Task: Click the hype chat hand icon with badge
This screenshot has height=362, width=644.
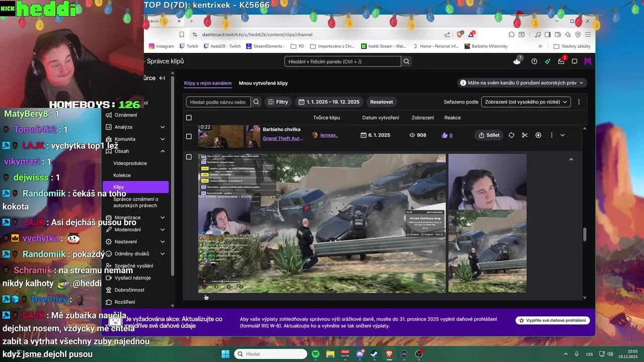Action: 517,61
